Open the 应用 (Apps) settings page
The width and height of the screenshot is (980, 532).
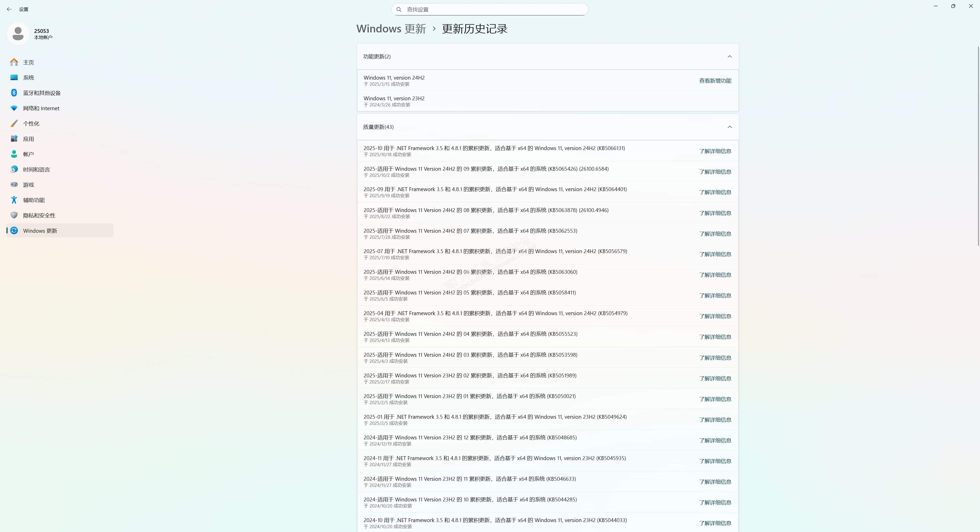point(29,139)
